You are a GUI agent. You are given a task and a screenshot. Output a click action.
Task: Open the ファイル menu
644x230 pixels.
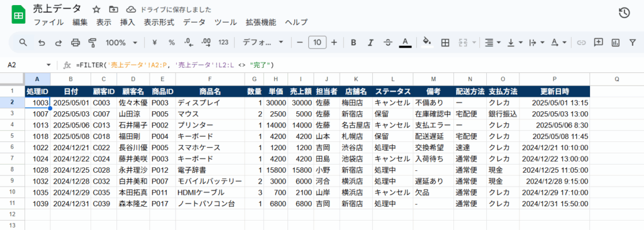pos(48,22)
